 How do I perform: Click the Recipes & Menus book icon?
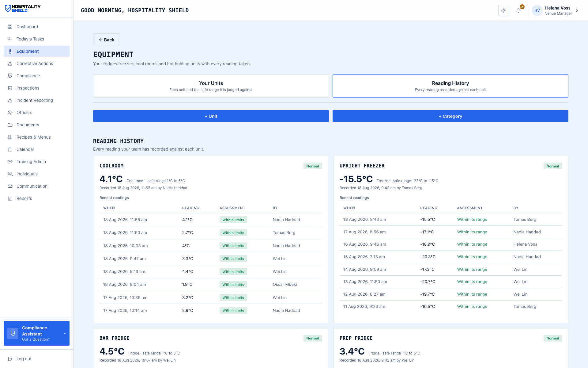click(x=10, y=137)
